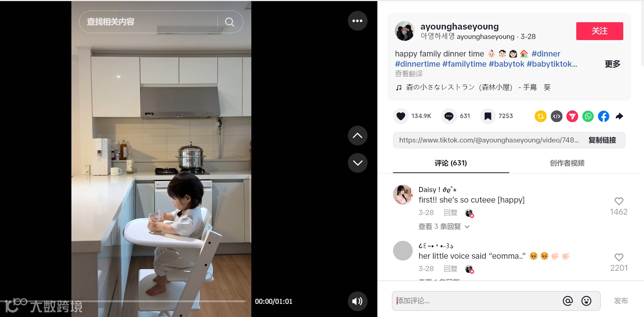
Task: Switch to the 创作者视频 tab
Action: coord(567,163)
